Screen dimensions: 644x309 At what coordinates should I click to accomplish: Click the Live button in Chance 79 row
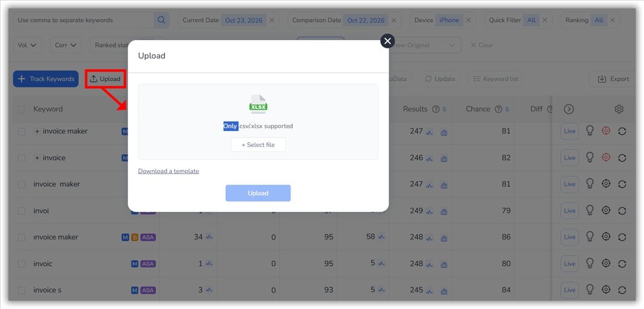[569, 211]
